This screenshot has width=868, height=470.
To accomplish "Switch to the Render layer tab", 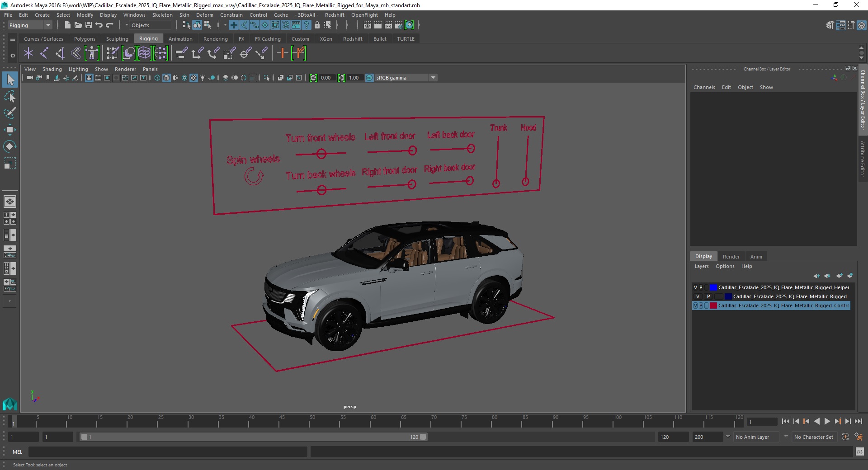I will pyautogui.click(x=731, y=256).
